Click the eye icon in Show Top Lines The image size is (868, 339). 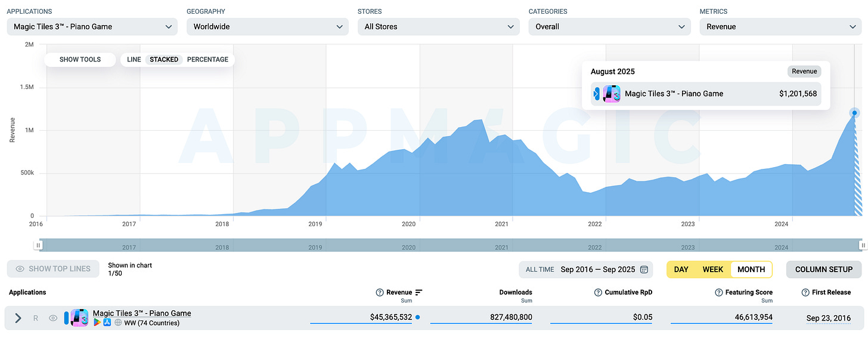click(20, 269)
